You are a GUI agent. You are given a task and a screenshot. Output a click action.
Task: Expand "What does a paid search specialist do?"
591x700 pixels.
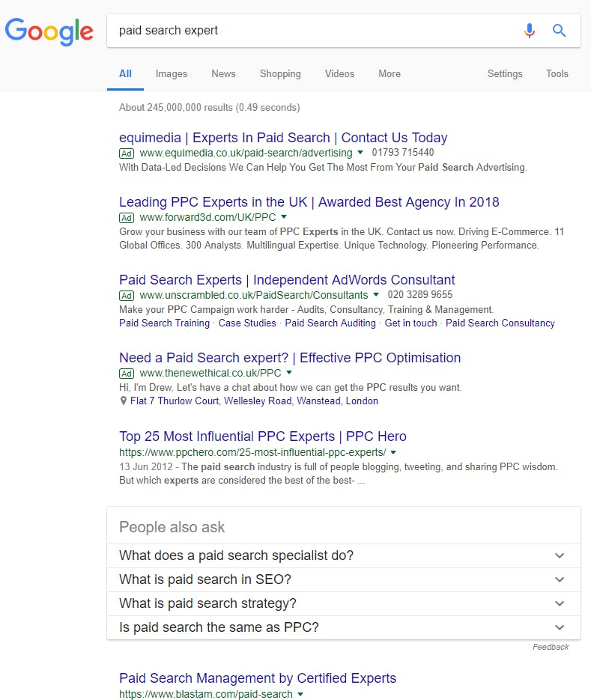point(559,556)
